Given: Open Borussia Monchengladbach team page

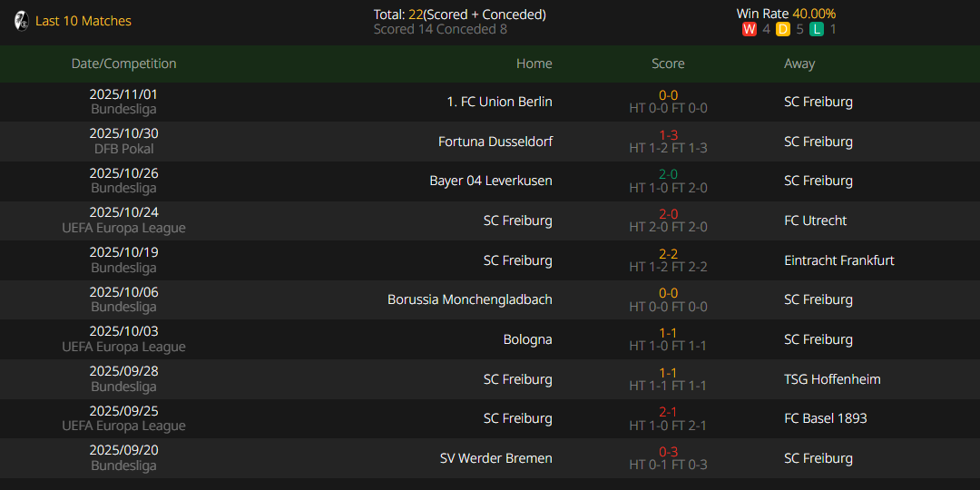Looking at the screenshot, I should (x=469, y=299).
